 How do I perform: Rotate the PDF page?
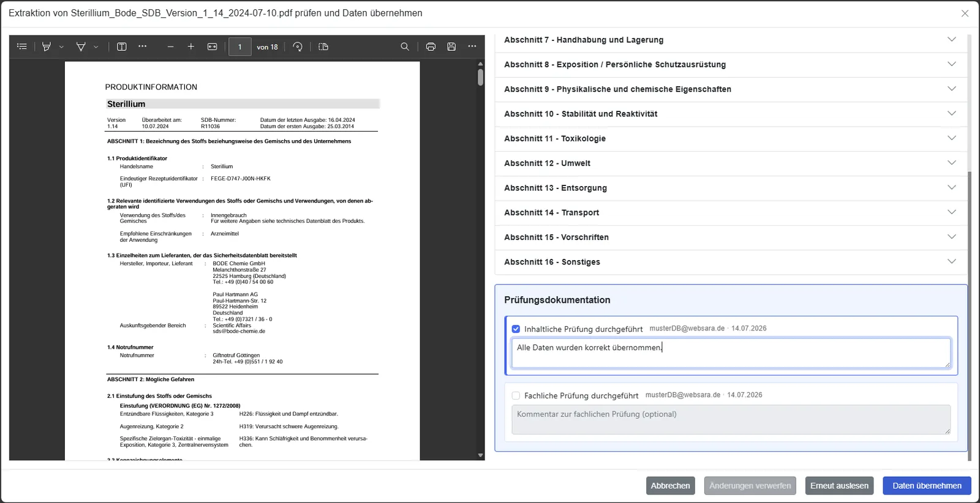click(x=298, y=47)
